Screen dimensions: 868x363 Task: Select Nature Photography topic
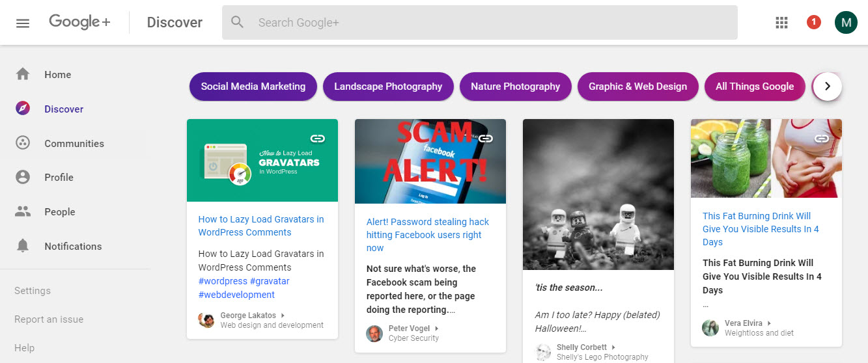(x=516, y=86)
